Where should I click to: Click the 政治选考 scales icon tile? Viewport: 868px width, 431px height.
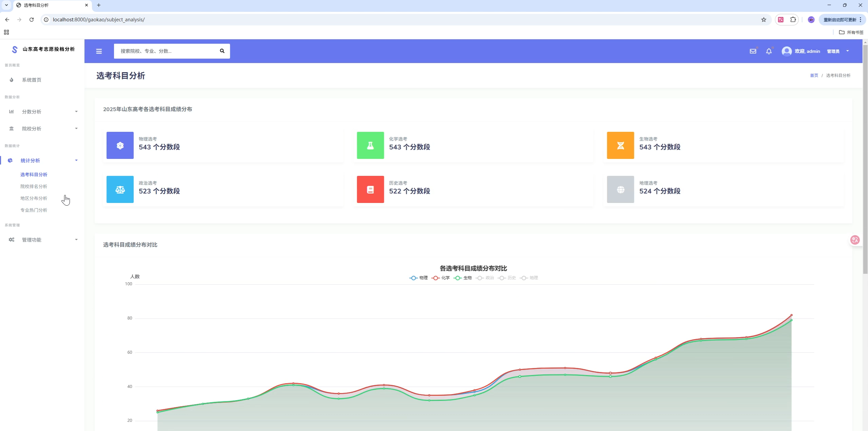tap(120, 189)
